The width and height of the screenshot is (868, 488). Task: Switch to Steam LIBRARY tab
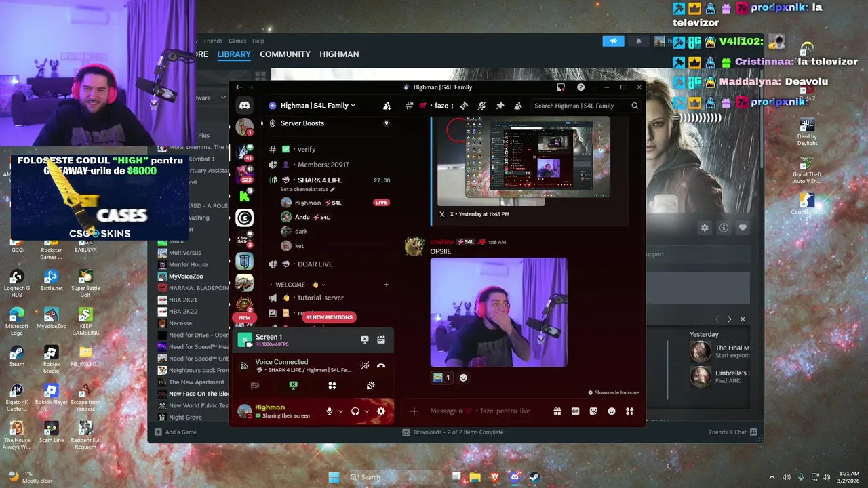(234, 54)
